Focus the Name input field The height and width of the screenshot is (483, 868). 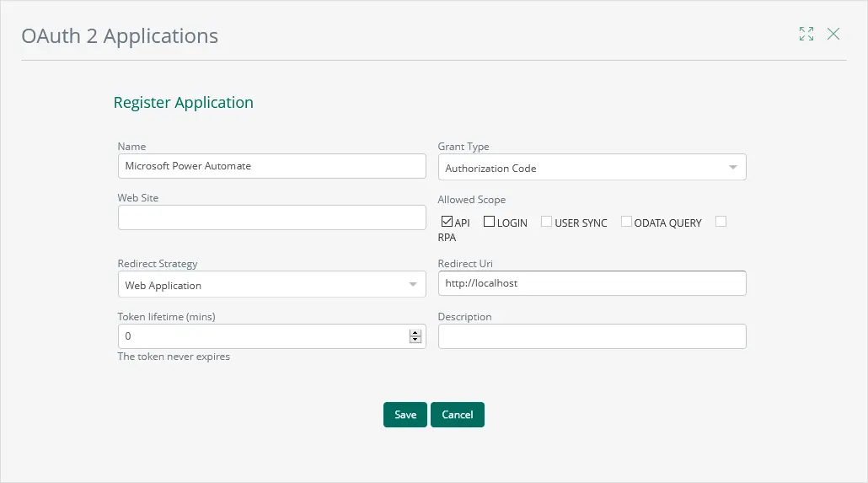coord(272,166)
